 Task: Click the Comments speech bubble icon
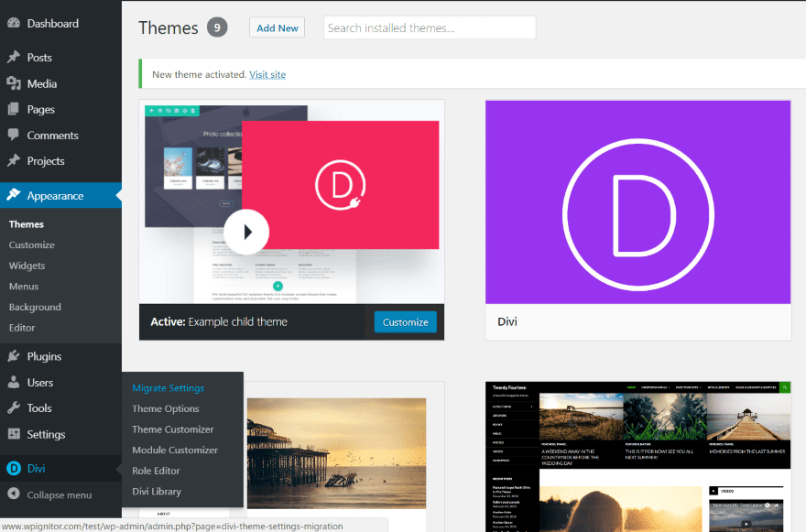[x=14, y=135]
